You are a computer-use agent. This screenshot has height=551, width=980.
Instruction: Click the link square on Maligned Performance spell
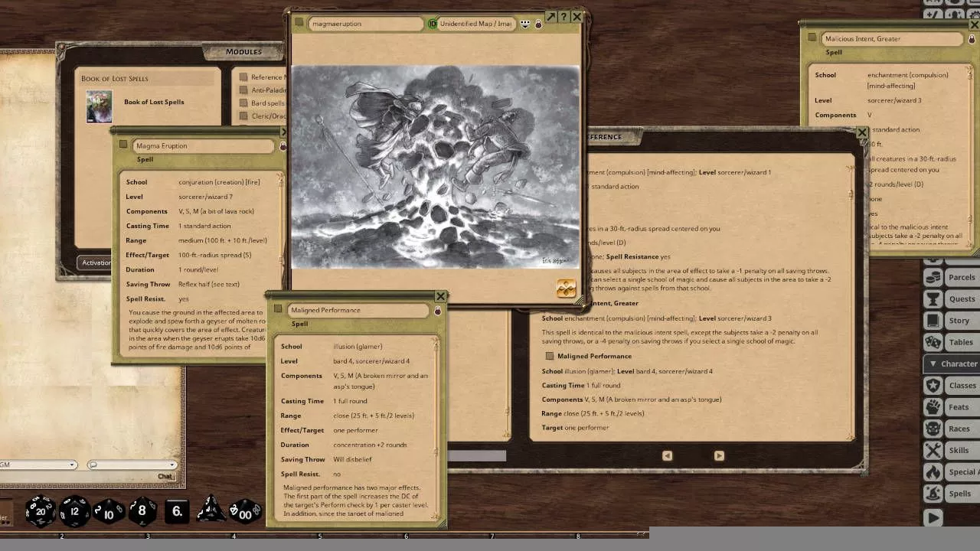click(x=279, y=309)
